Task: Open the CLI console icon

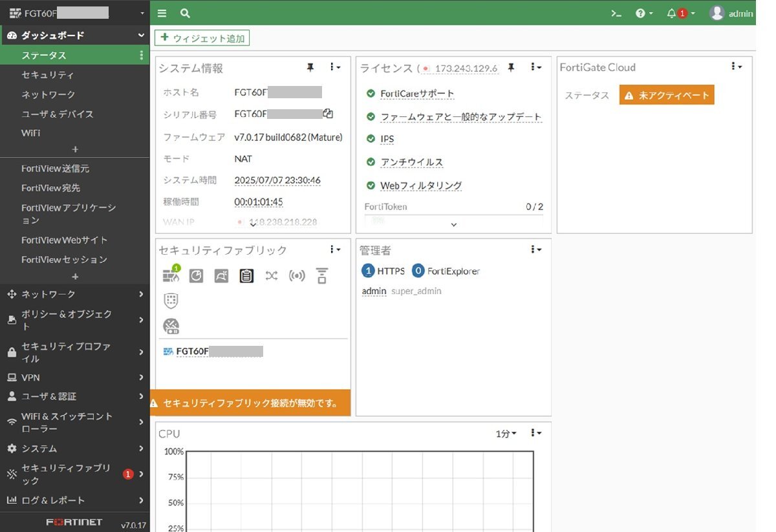Action: (x=616, y=13)
